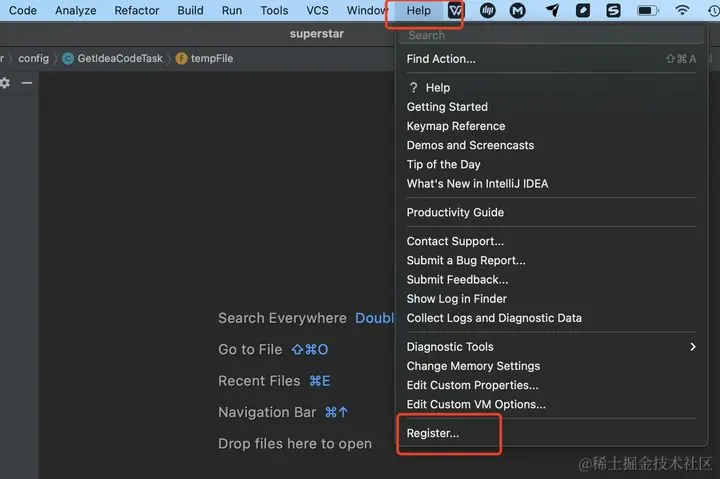Click config in the navigation breadcrumb

coord(34,58)
